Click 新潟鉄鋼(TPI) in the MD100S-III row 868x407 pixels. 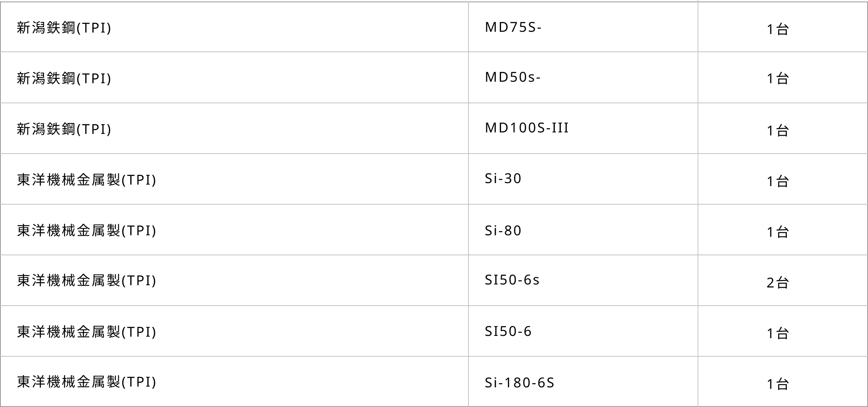[64, 129]
